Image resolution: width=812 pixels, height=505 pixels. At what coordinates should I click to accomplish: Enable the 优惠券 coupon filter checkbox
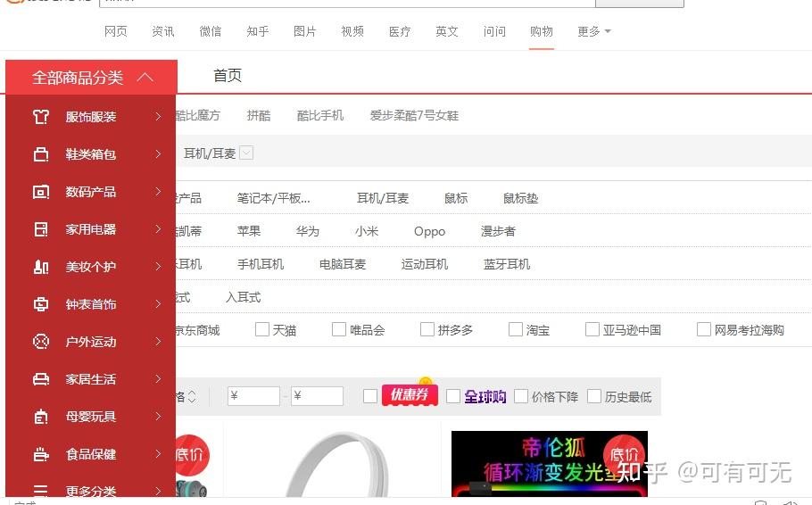pos(370,396)
